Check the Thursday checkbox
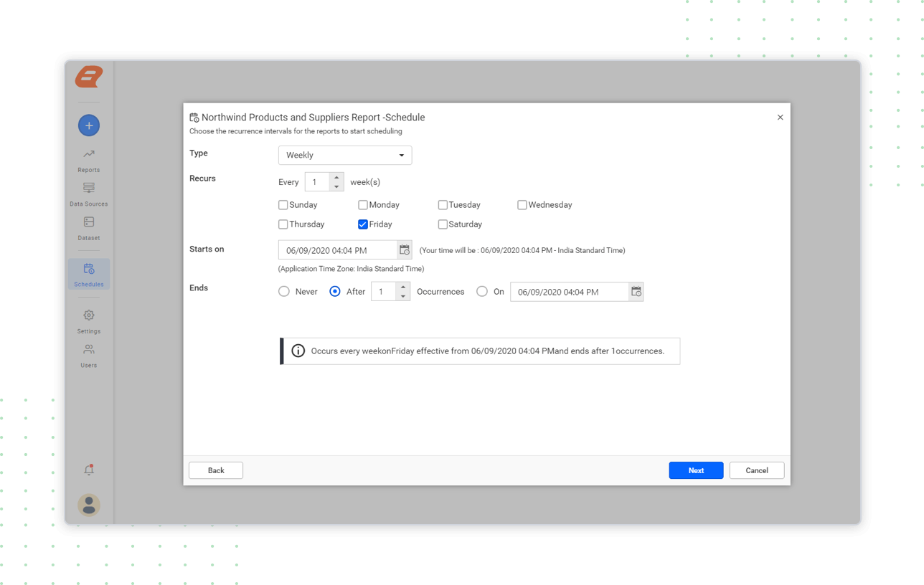Screen dimensions: 924x585 click(283, 224)
